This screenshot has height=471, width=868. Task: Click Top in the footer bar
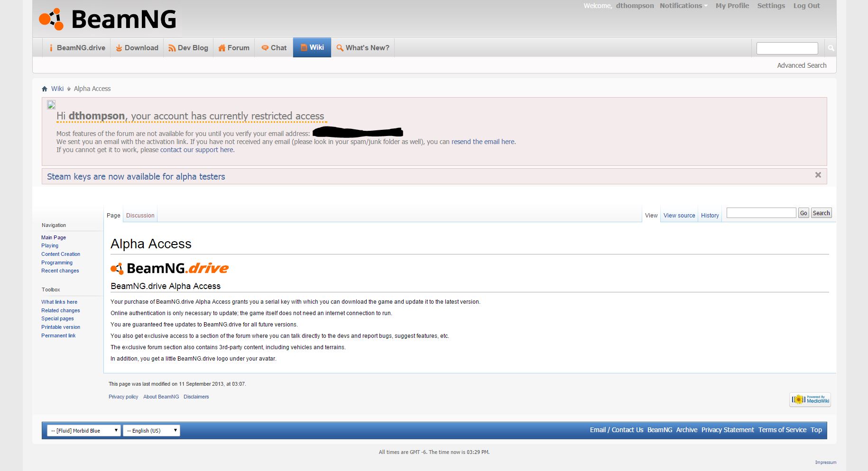pyautogui.click(x=816, y=430)
